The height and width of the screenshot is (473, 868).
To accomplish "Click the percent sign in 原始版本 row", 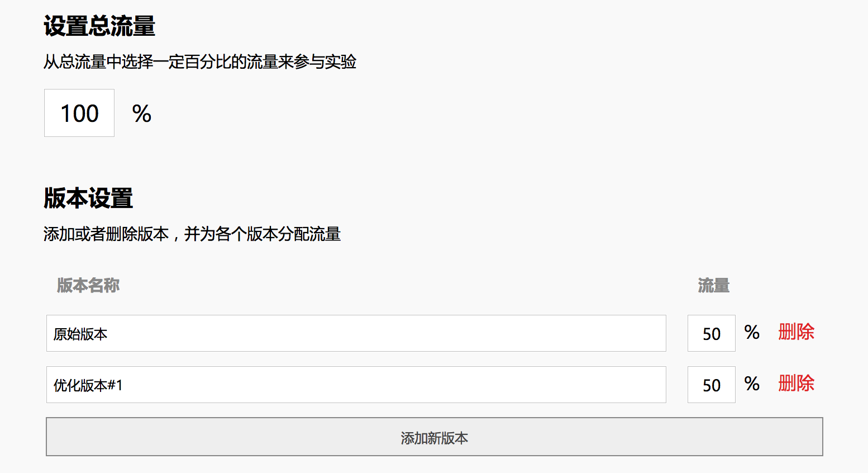I will [x=752, y=332].
